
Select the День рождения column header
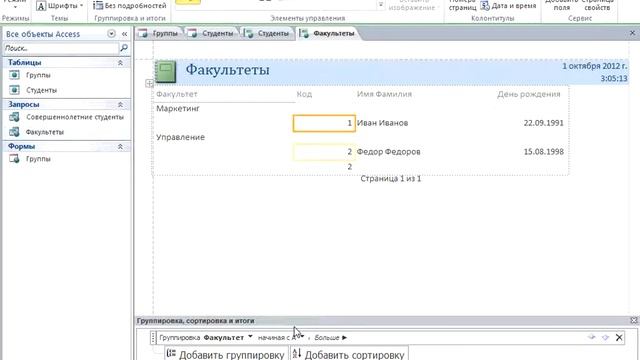[x=529, y=94]
